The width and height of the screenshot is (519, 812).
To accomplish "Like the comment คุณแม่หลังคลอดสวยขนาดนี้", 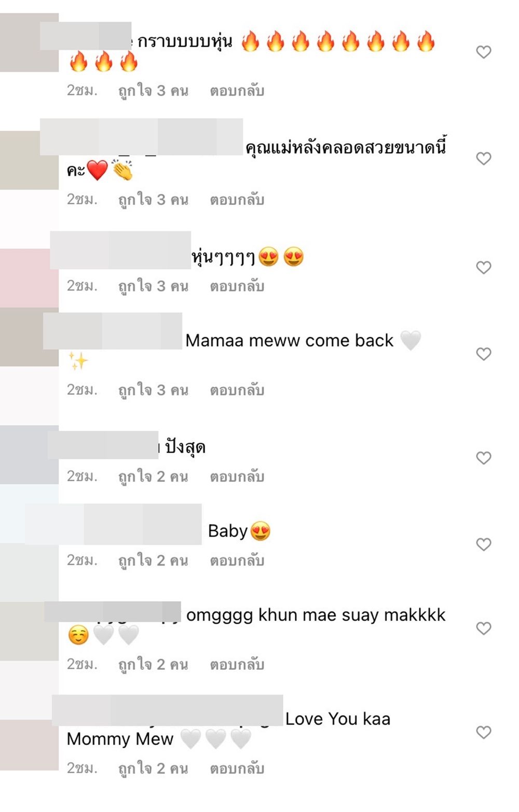I will [x=483, y=158].
